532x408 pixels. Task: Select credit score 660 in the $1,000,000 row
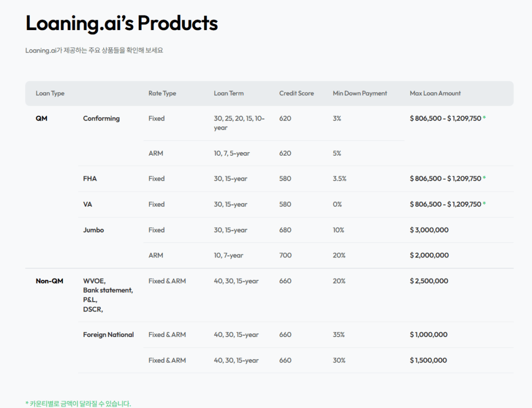tap(285, 334)
